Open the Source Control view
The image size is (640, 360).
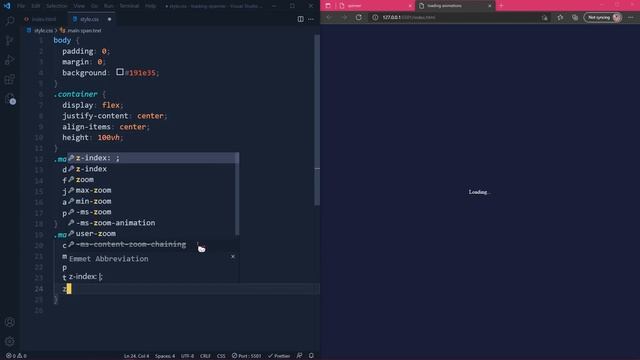tap(10, 40)
